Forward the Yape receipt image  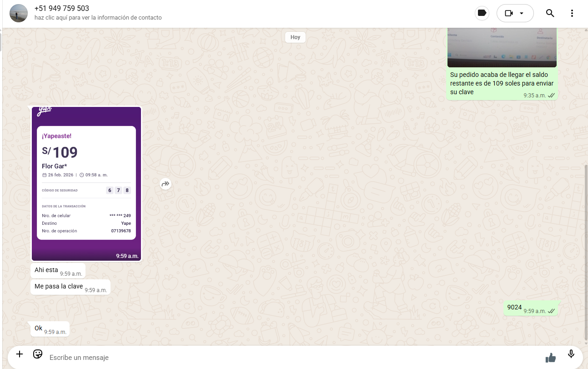click(x=166, y=184)
